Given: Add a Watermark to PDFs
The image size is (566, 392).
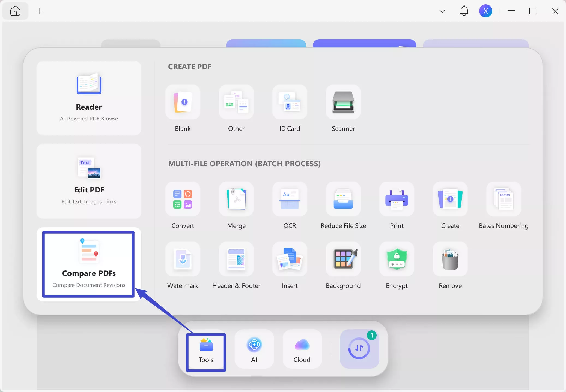Looking at the screenshot, I should coord(183,259).
